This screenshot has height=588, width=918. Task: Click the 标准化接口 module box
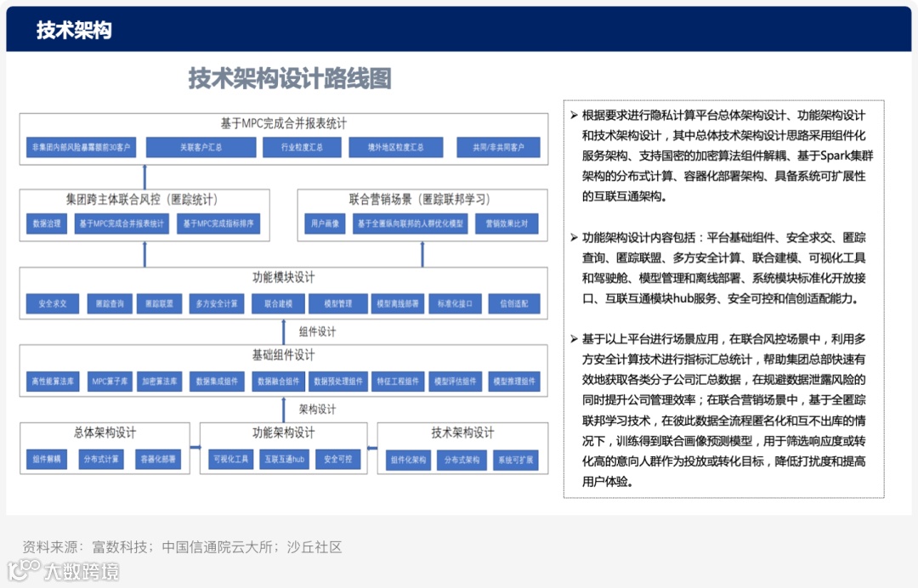coord(455,303)
